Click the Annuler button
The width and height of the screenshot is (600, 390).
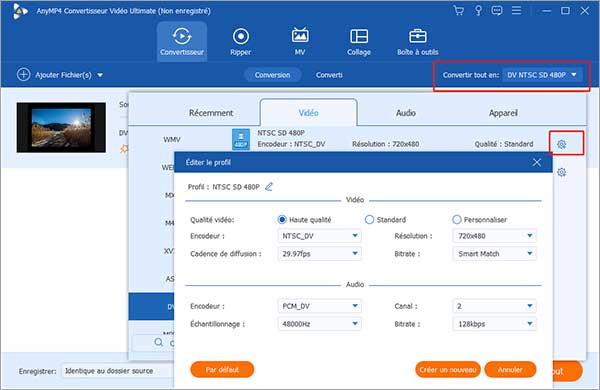click(510, 370)
